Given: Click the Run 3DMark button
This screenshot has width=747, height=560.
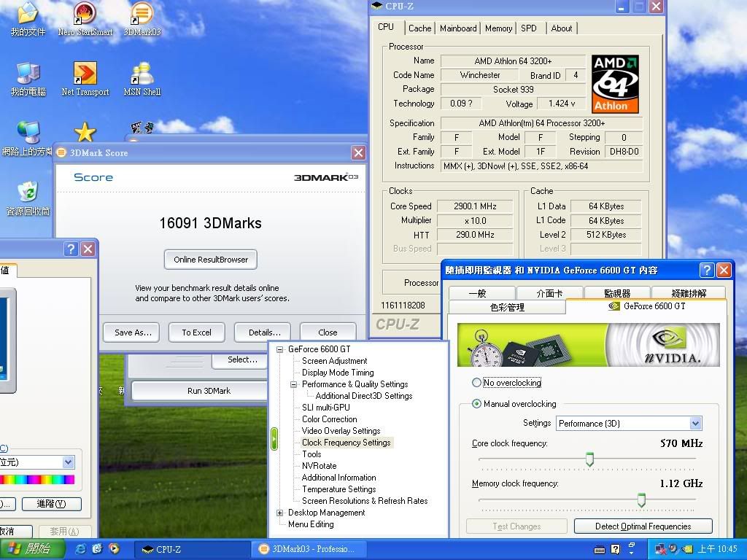Looking at the screenshot, I should click(200, 391).
